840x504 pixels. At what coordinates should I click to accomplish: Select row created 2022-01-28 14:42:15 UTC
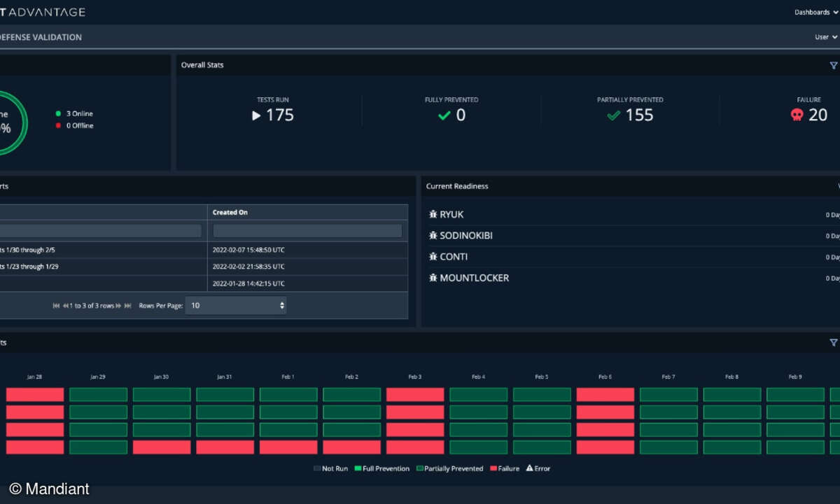(x=204, y=283)
